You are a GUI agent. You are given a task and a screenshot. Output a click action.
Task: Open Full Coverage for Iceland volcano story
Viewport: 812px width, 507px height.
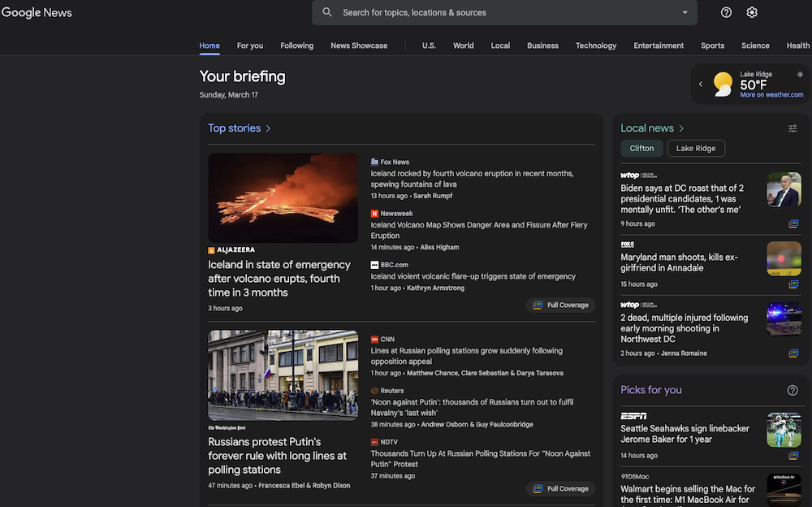tap(560, 305)
